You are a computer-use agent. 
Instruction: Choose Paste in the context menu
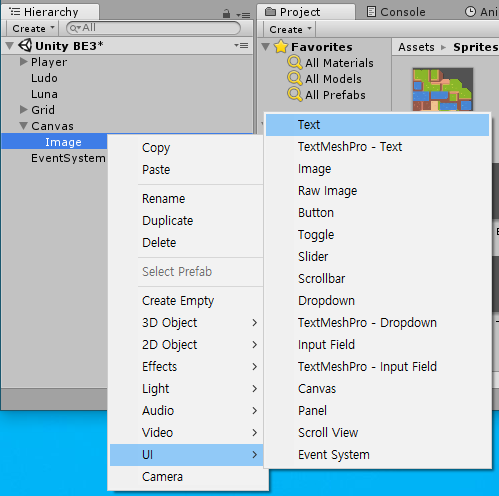pos(186,170)
